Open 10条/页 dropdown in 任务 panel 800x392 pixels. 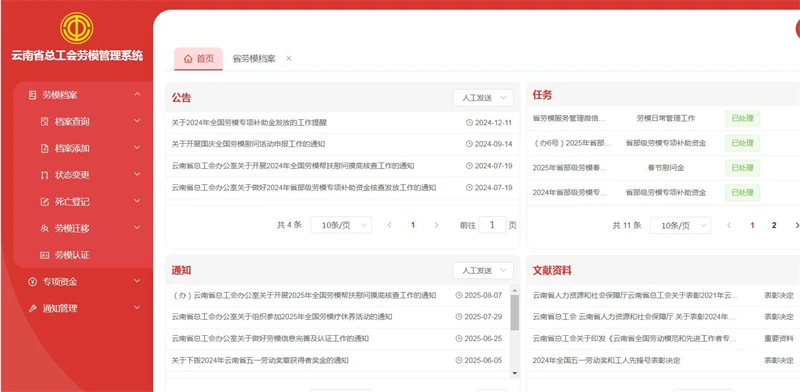[x=680, y=226]
